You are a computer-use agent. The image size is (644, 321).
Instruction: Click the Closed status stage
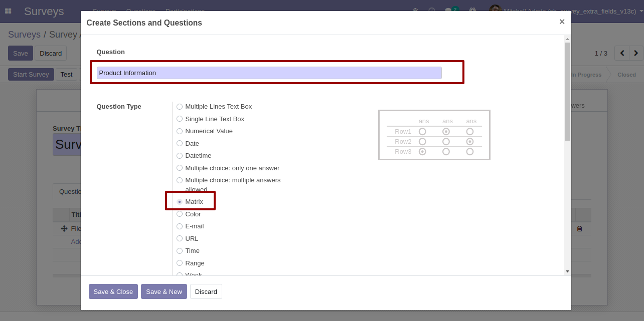pyautogui.click(x=626, y=75)
